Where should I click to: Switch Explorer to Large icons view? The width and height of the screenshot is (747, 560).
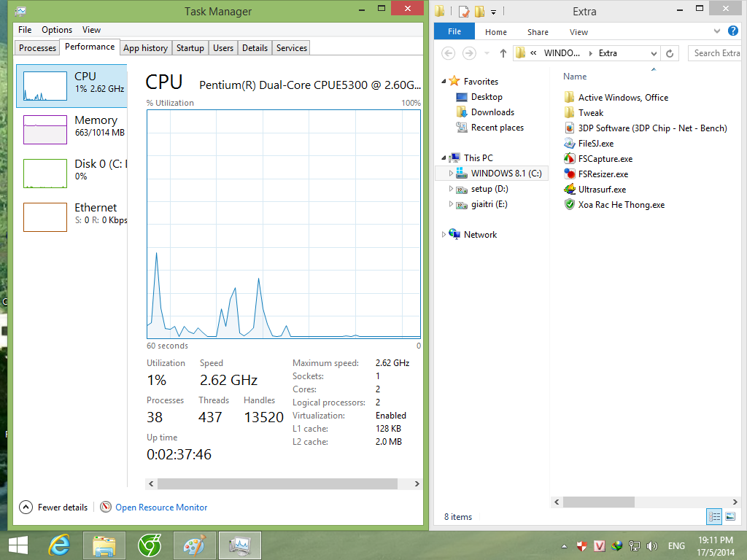729,516
